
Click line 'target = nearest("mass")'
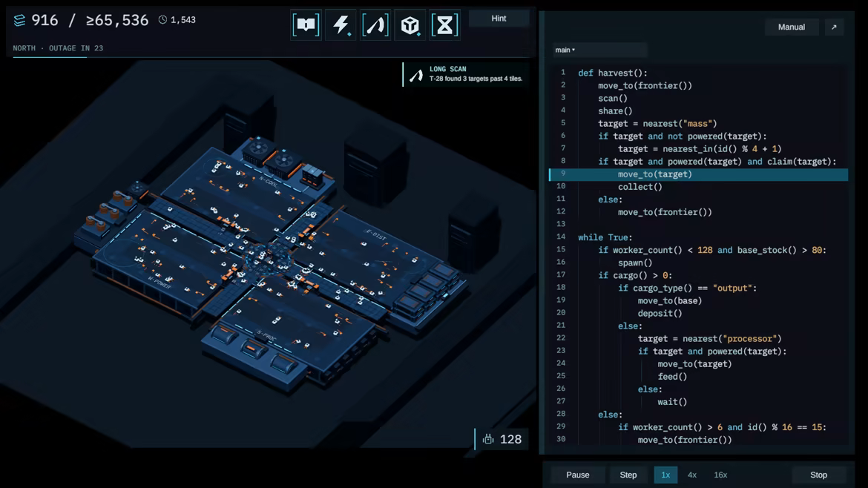(x=657, y=124)
